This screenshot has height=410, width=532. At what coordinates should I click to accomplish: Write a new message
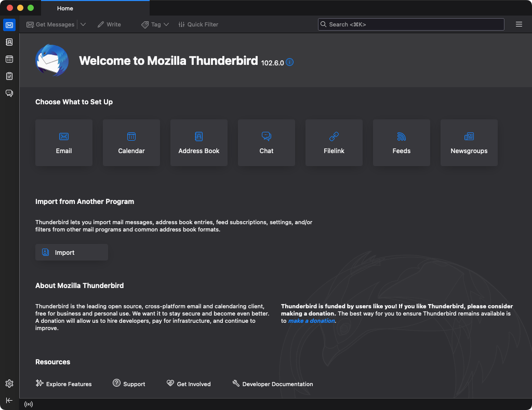[109, 24]
